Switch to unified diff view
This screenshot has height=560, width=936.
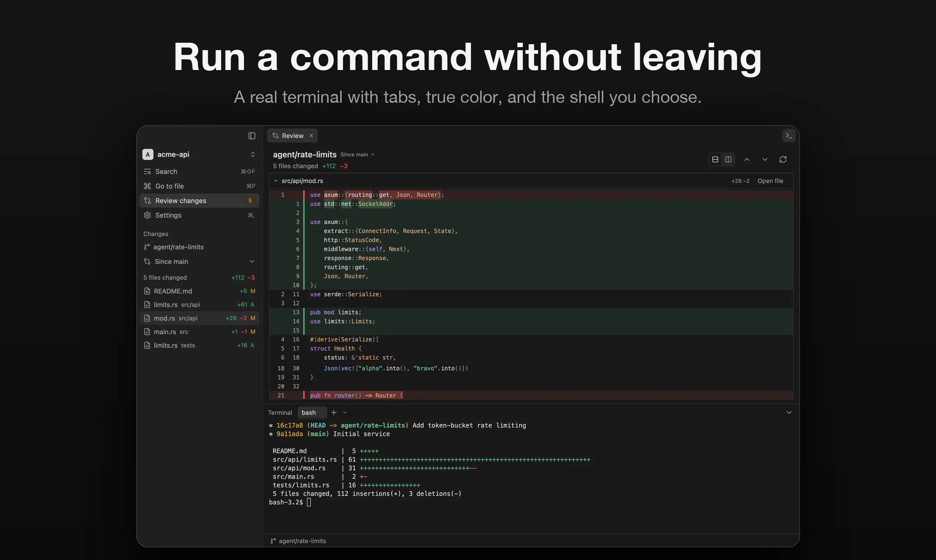point(715,160)
